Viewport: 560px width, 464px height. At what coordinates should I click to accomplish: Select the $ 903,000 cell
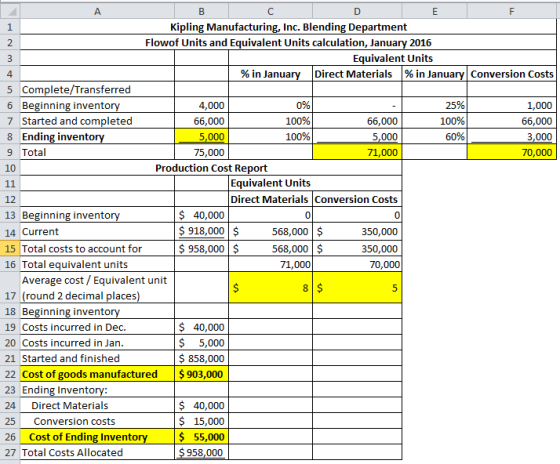point(201,374)
